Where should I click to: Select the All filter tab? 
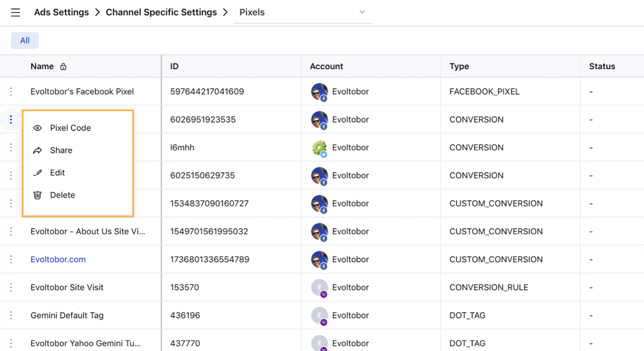click(25, 40)
